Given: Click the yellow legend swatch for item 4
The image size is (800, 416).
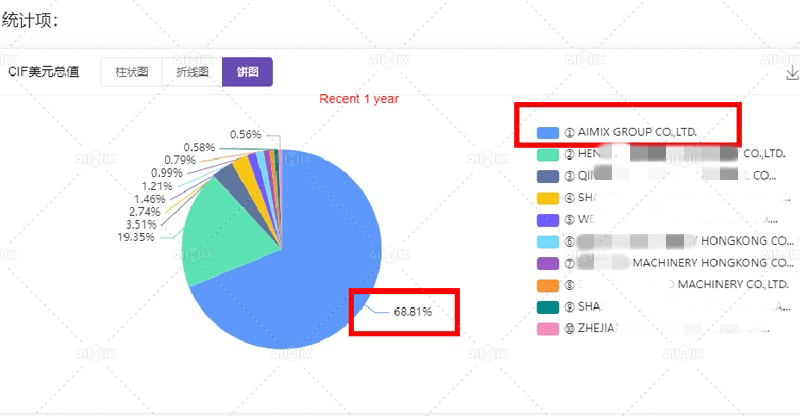Looking at the screenshot, I should pos(547,198).
